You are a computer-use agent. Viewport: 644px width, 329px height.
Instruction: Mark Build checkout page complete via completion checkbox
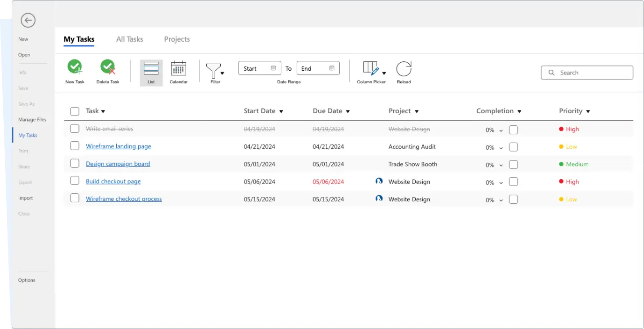(513, 182)
